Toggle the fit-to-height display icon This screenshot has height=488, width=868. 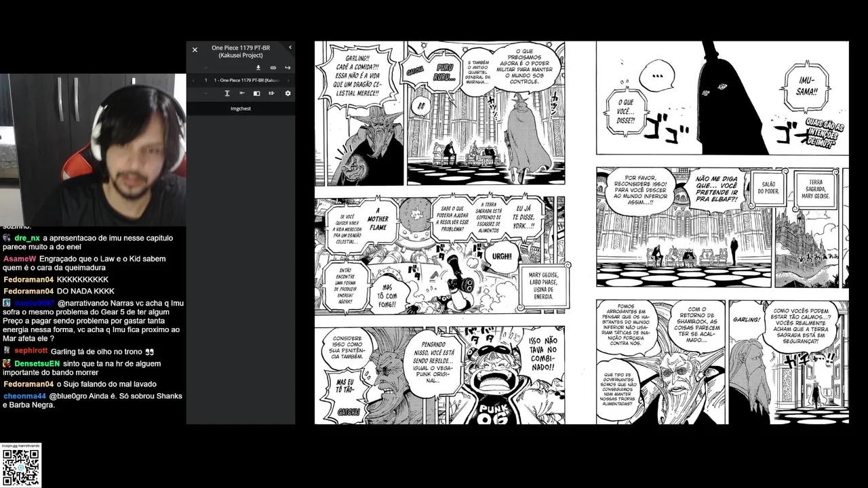click(x=227, y=94)
